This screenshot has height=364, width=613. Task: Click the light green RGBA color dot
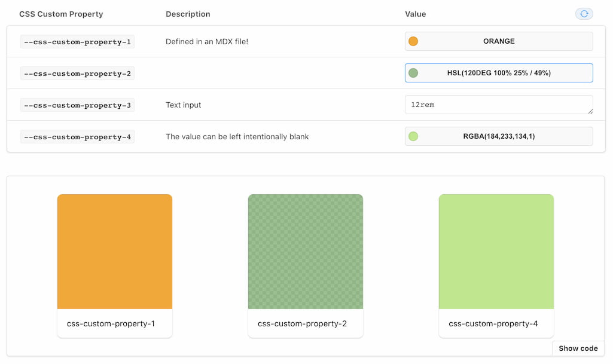(413, 136)
